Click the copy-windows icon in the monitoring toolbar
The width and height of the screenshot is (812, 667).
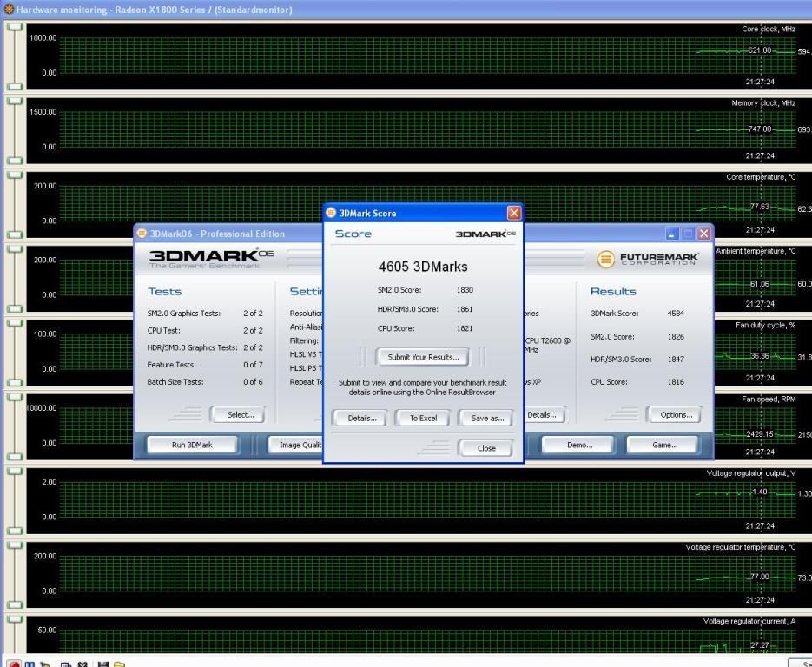tap(66, 664)
